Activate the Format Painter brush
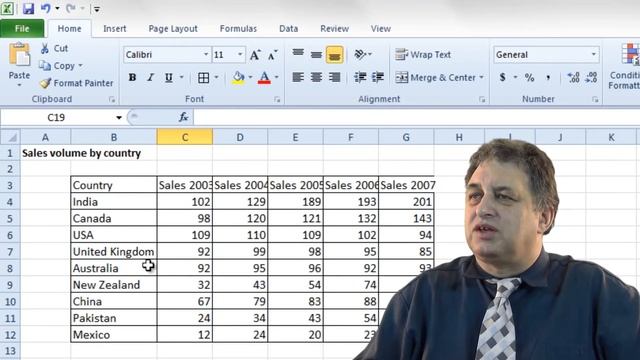Image resolution: width=640 pixels, height=360 pixels. (77, 83)
